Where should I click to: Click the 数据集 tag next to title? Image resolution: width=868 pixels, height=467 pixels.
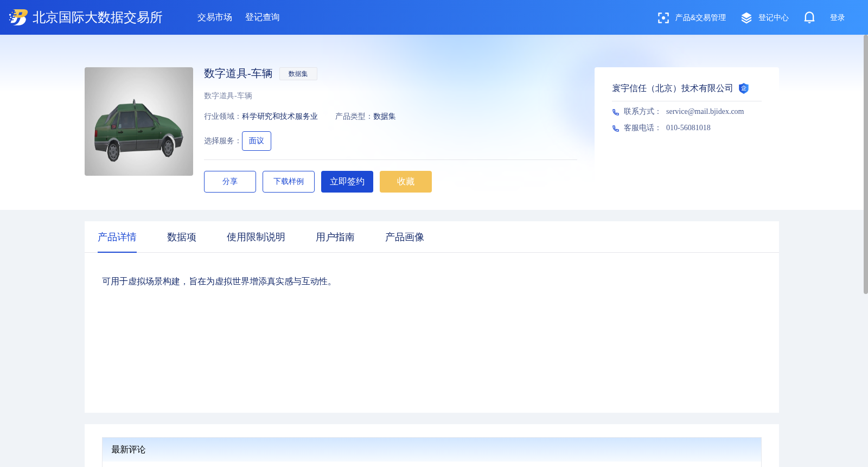tap(298, 74)
